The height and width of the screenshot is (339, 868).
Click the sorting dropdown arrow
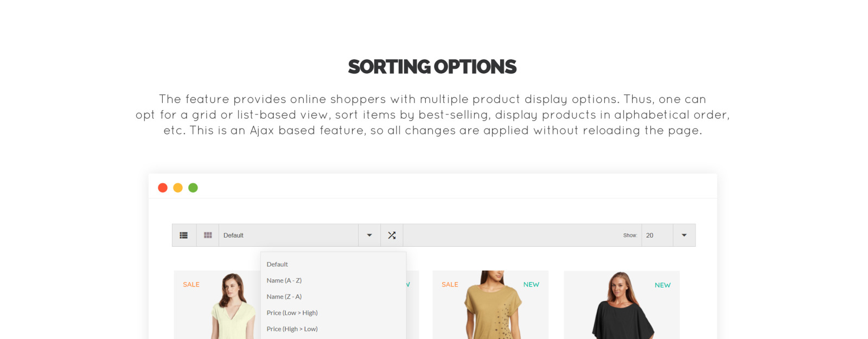tap(369, 235)
